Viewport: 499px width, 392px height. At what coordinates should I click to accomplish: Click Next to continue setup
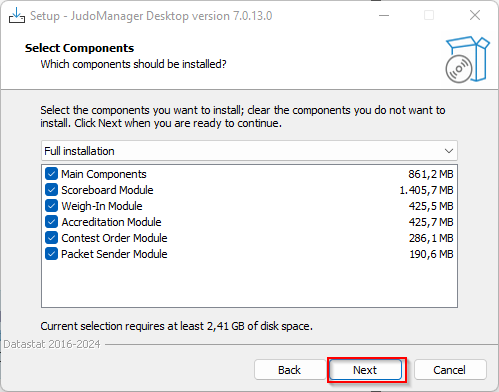pos(365,370)
